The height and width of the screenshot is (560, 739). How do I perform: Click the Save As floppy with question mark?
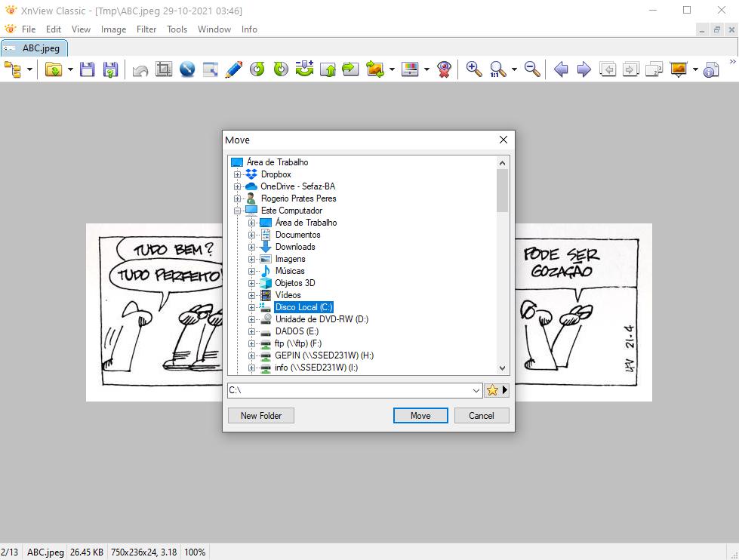click(x=110, y=69)
